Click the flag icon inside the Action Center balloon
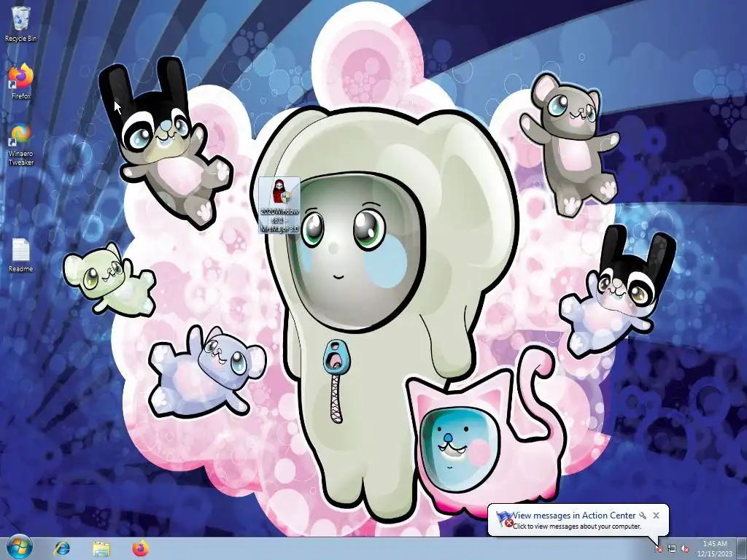The height and width of the screenshot is (560, 747). click(503, 518)
